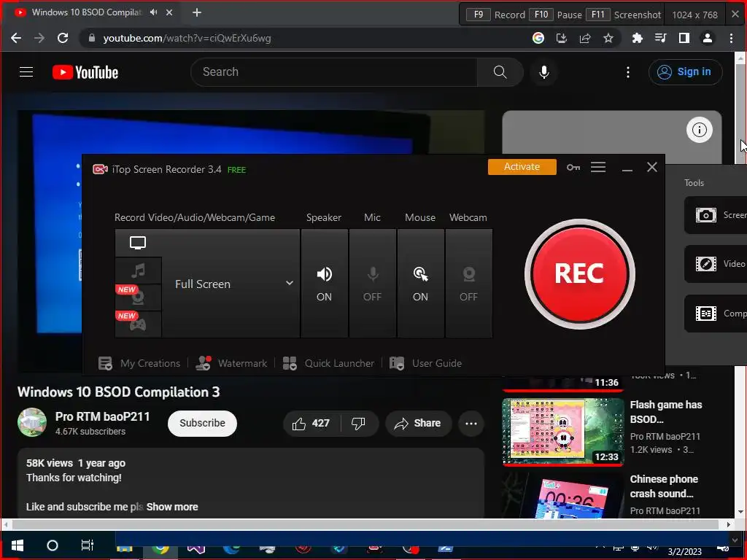Open the Flash game has BSOD video thumbnail

[x=563, y=432]
